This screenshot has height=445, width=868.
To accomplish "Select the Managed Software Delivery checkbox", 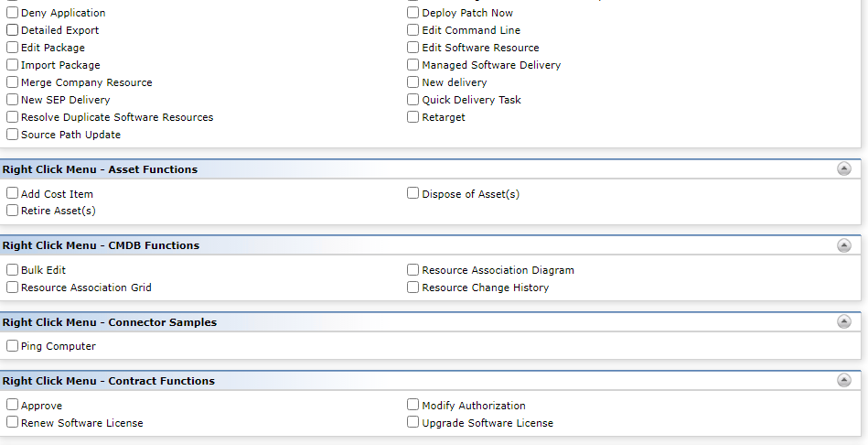I will 413,65.
